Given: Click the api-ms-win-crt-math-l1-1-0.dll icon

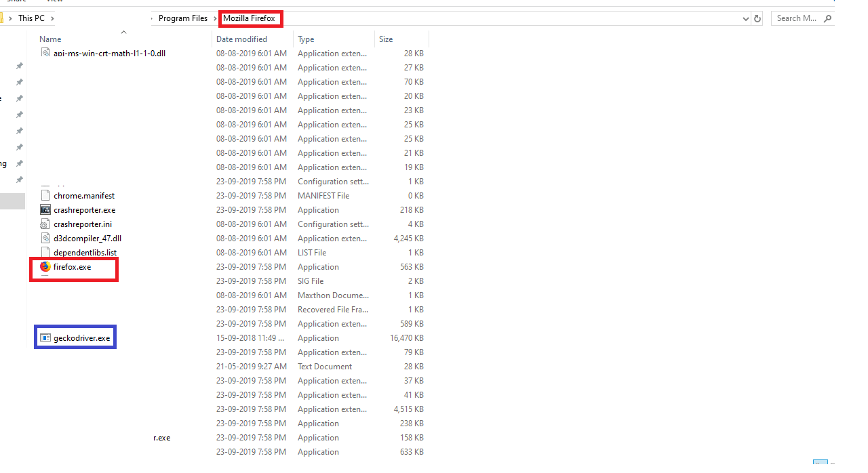Looking at the screenshot, I should click(x=45, y=53).
